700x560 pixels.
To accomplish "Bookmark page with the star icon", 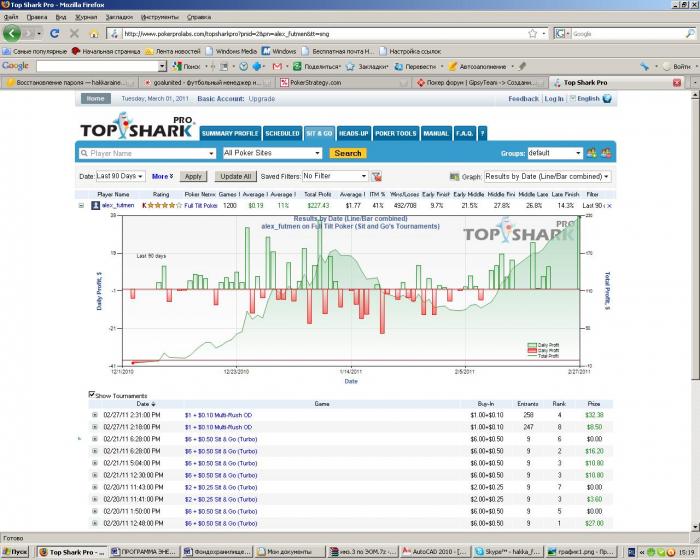I will [533, 33].
